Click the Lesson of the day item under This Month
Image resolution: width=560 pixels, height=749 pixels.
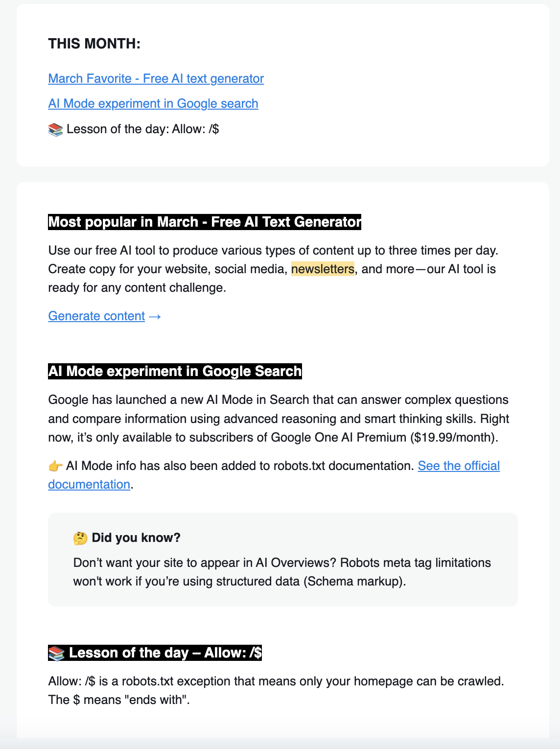click(x=142, y=129)
